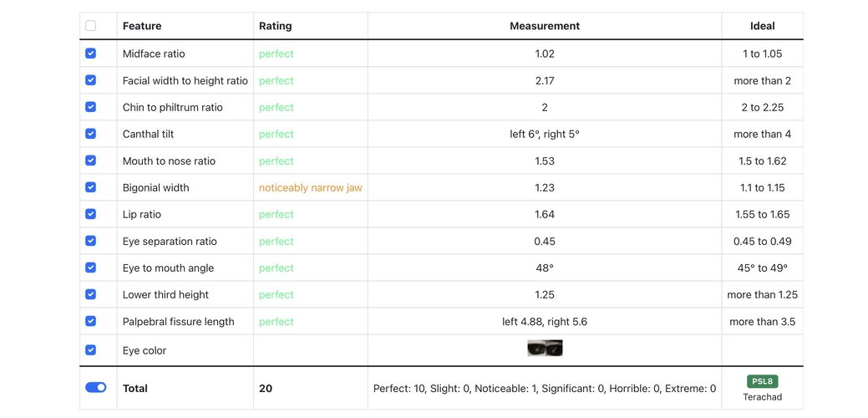The height and width of the screenshot is (418, 868).
Task: Uncheck the Eye color checkbox
Action: click(x=90, y=350)
